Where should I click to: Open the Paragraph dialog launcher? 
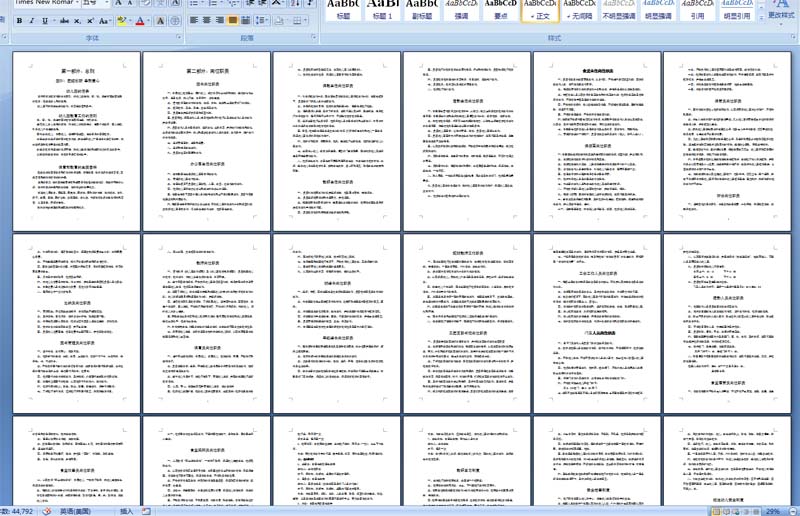(x=314, y=37)
